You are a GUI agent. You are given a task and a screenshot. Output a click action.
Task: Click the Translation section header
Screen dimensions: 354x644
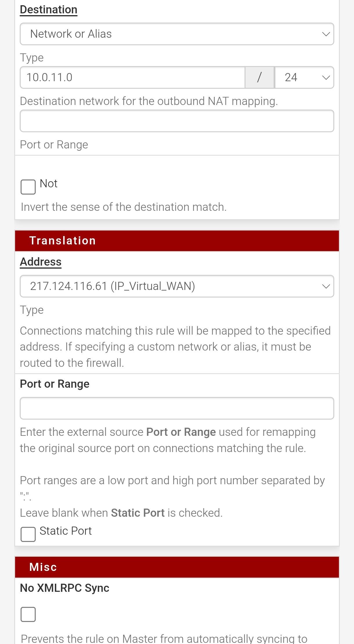[176, 241]
